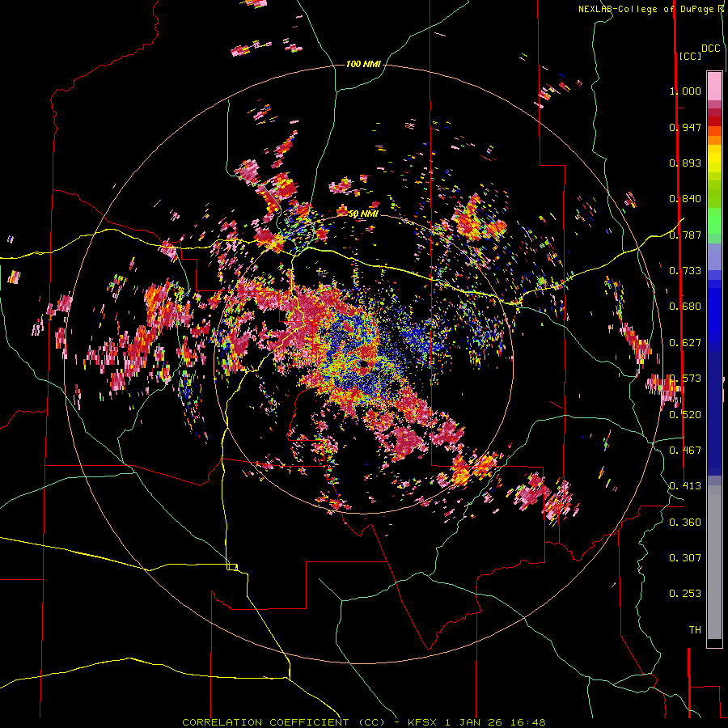Viewport: 728px width, 728px height.
Task: Click the 0.627 legend value
Action: click(x=685, y=343)
